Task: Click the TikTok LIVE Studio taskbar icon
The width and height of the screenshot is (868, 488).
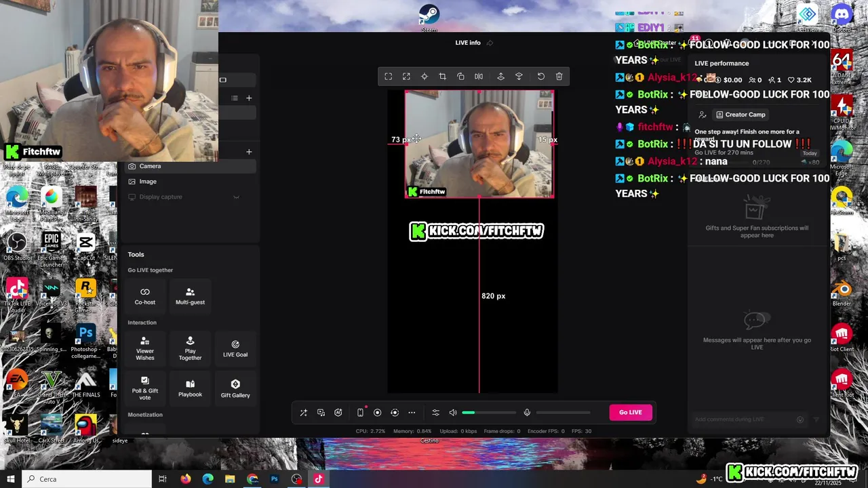Action: tap(319, 479)
